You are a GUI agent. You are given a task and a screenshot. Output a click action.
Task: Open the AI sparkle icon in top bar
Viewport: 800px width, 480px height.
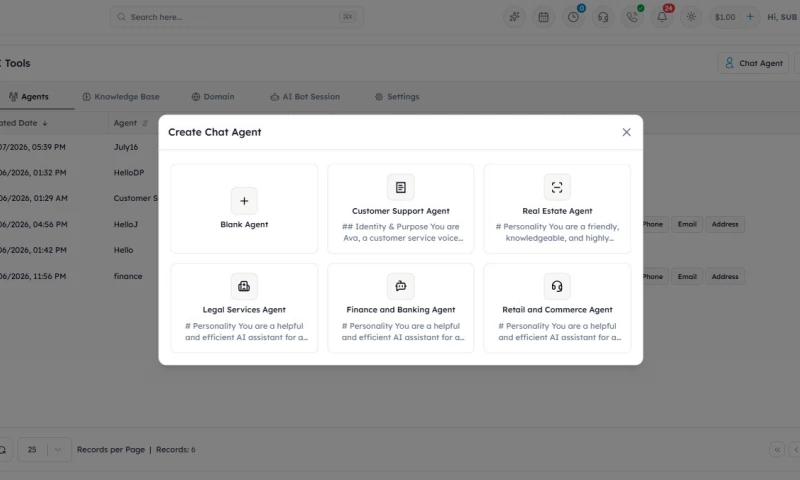pos(514,17)
